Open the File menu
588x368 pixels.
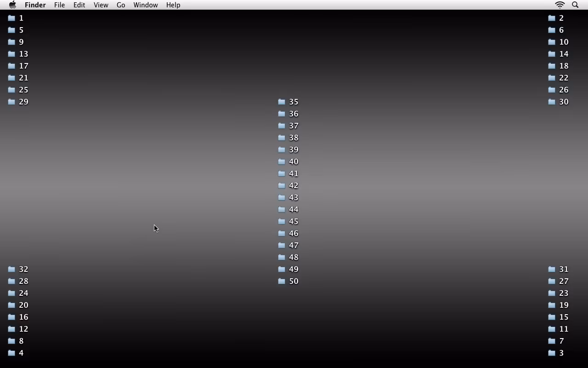click(59, 5)
